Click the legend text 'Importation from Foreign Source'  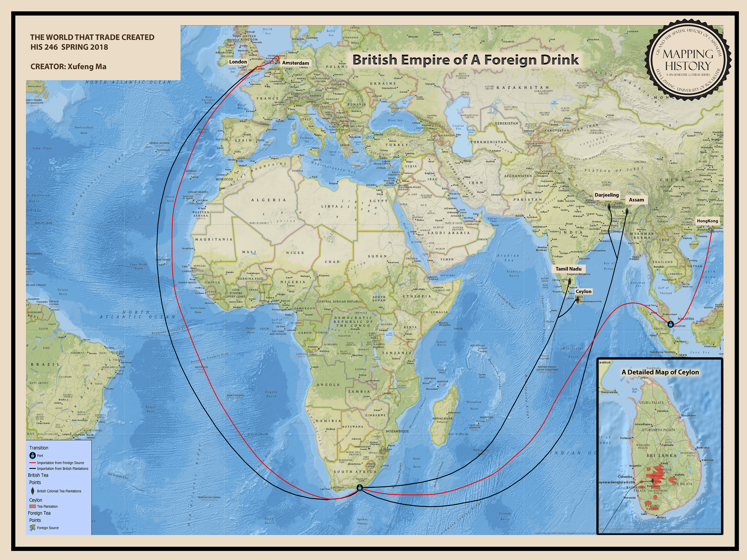tap(60, 463)
